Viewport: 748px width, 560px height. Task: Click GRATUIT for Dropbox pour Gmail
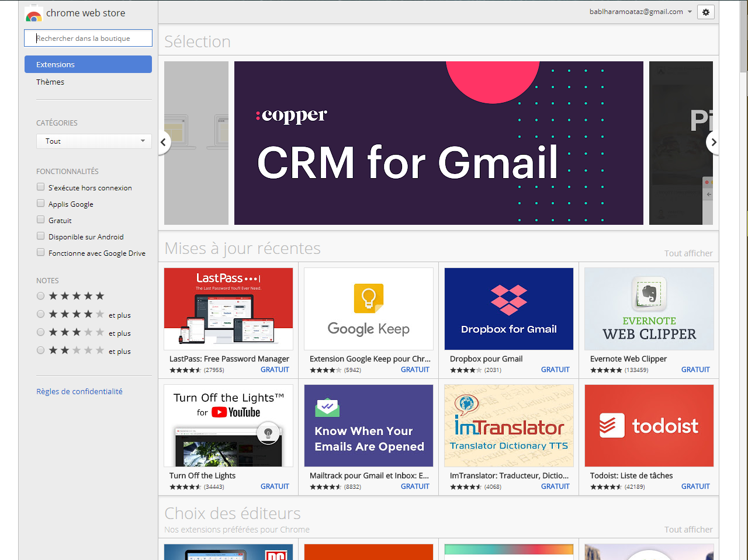tap(555, 370)
